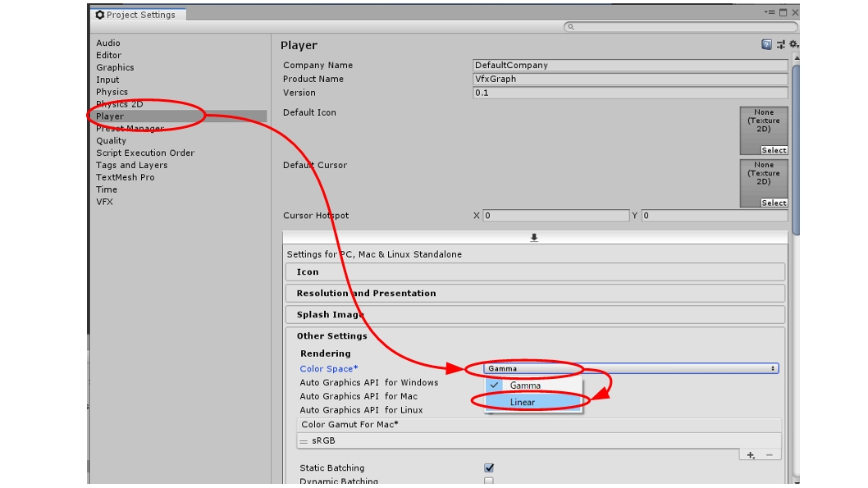This screenshot has height=488, width=868.
Task: Select Player settings category
Action: pyautogui.click(x=180, y=116)
